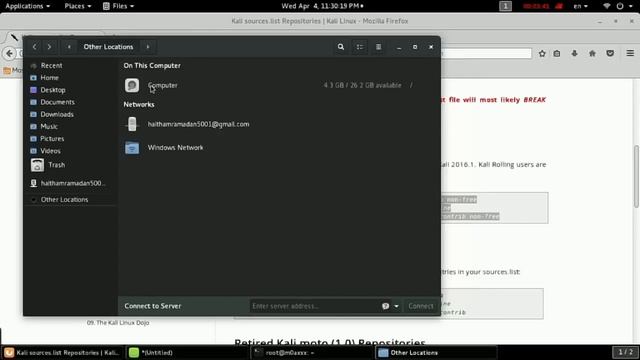The height and width of the screenshot is (360, 640).
Task: Click screen recording timer indicator
Action: pos(542,6)
